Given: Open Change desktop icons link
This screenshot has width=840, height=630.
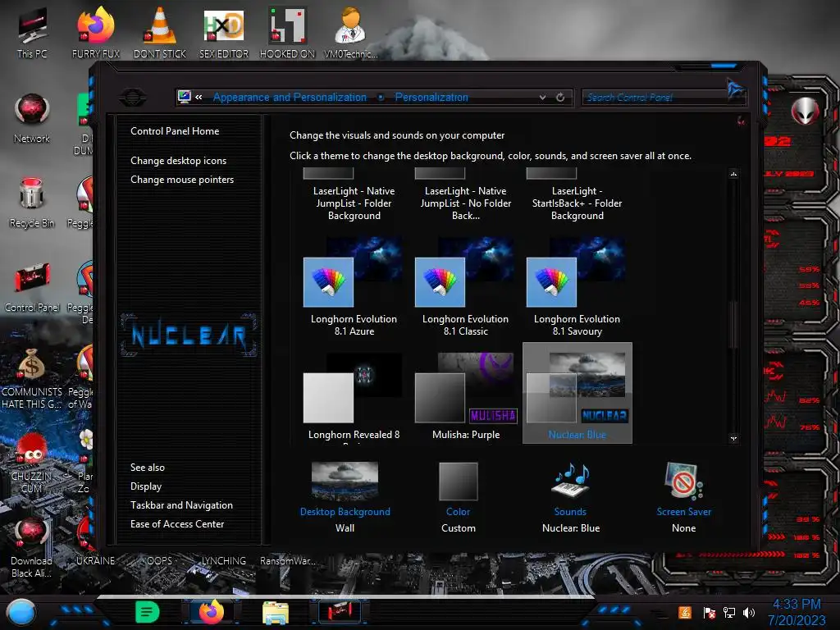Looking at the screenshot, I should pyautogui.click(x=178, y=161).
